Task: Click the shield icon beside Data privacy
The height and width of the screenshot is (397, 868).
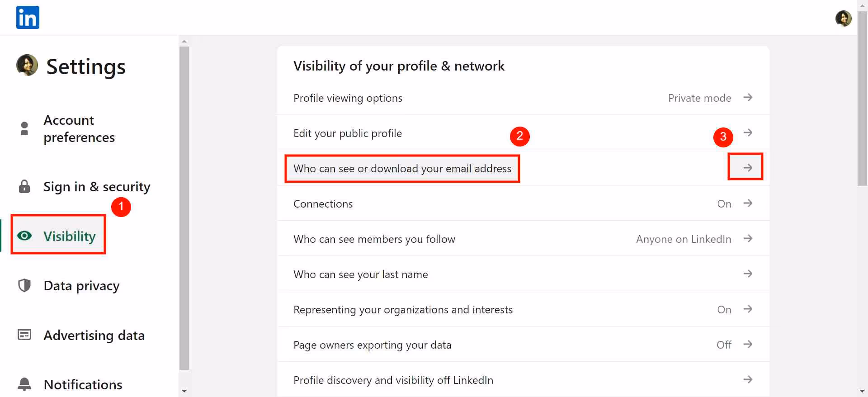Action: (x=24, y=285)
